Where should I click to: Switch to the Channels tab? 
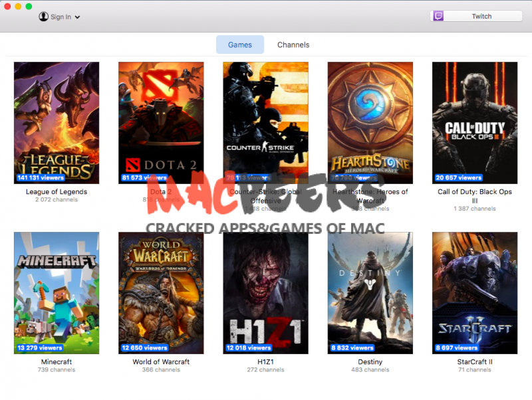pyautogui.click(x=293, y=45)
